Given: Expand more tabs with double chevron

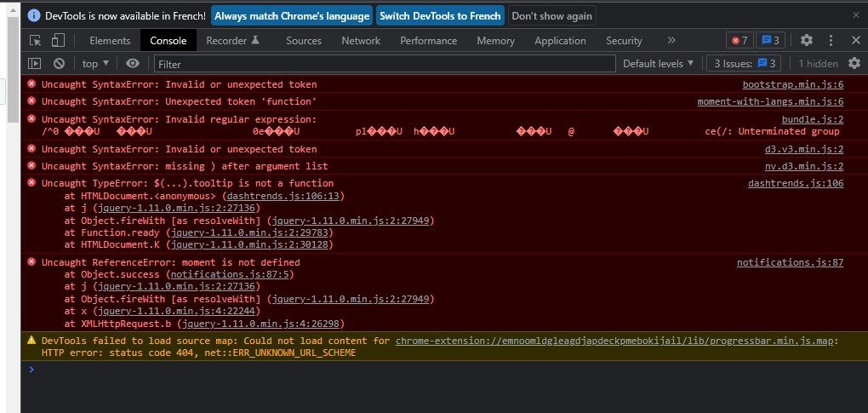Looking at the screenshot, I should (x=671, y=40).
